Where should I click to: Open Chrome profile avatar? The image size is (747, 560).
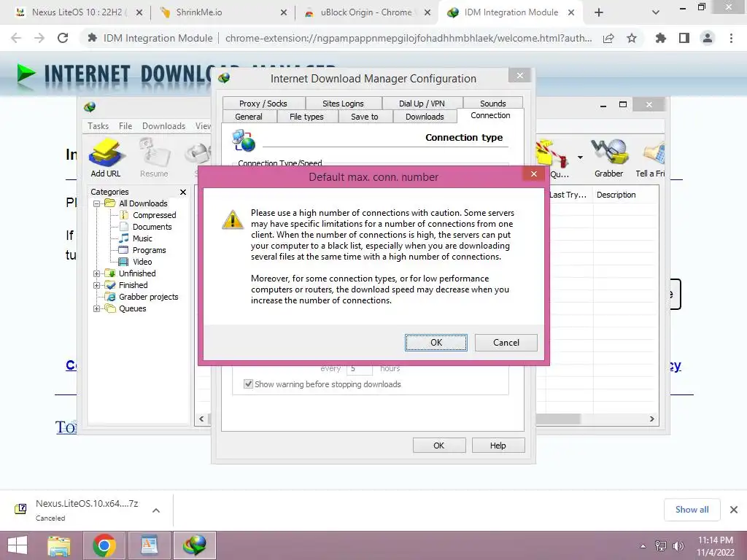point(708,38)
